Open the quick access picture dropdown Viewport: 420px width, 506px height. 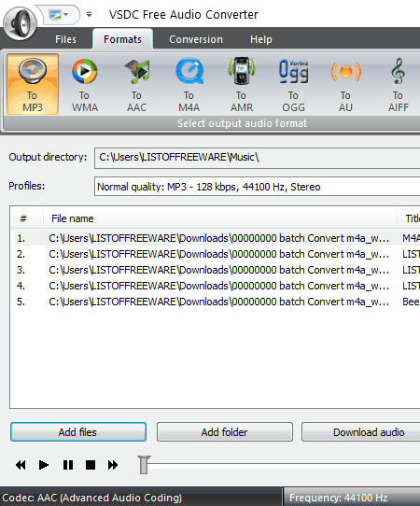(59, 15)
